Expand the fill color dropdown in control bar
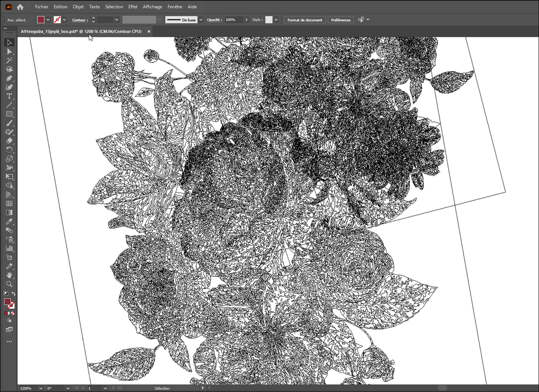The height and width of the screenshot is (392, 539). 48,20
